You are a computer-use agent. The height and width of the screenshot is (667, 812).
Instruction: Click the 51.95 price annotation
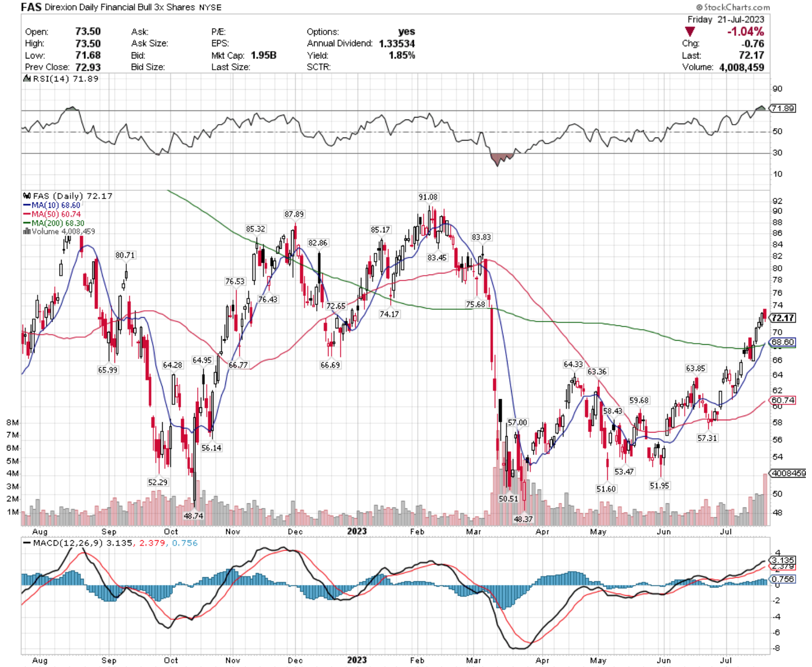coord(660,485)
